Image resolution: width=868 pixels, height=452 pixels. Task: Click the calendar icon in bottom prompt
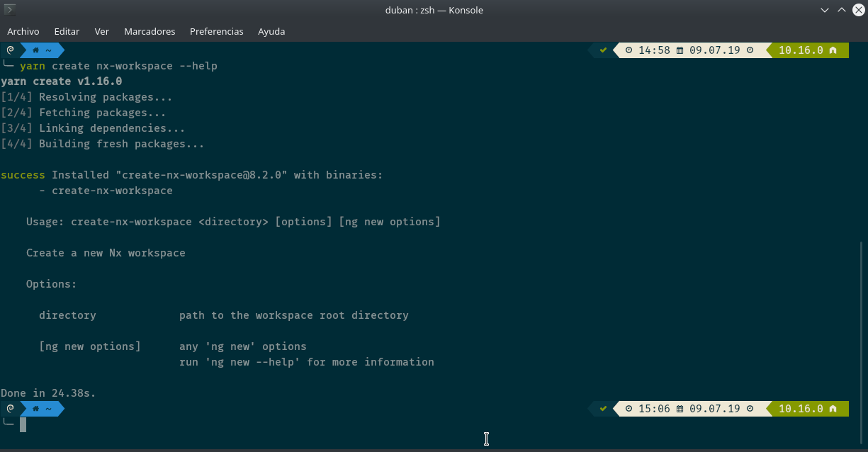(x=680, y=409)
